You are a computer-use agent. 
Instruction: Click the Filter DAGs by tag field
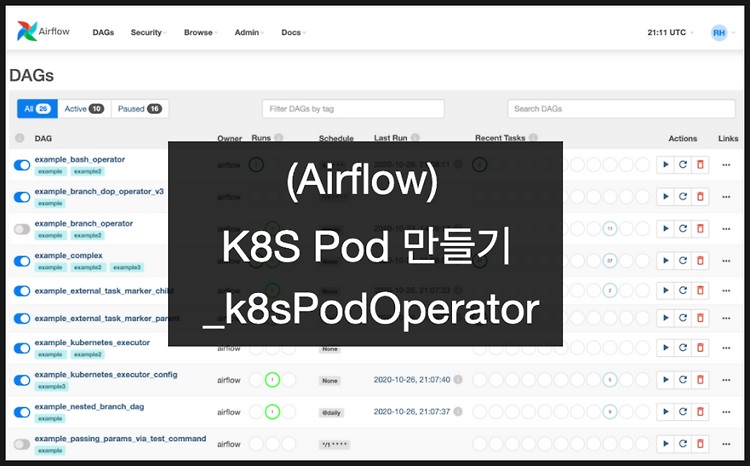(x=353, y=109)
